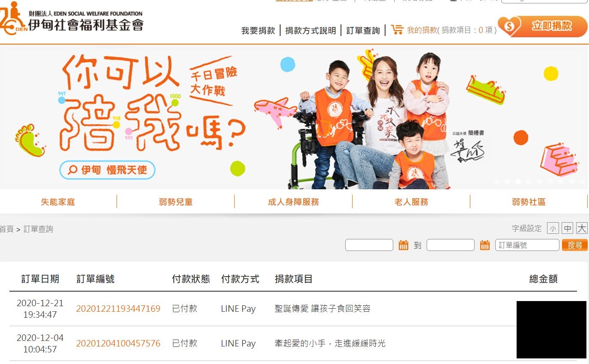589x364 pixels.
Task: Open order 20201204100457576 link
Action: (x=118, y=343)
